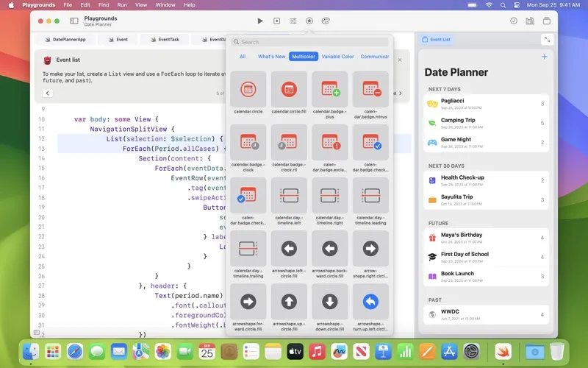Open the Camping Trip event
Screen dimensions: 588x368
(486, 123)
